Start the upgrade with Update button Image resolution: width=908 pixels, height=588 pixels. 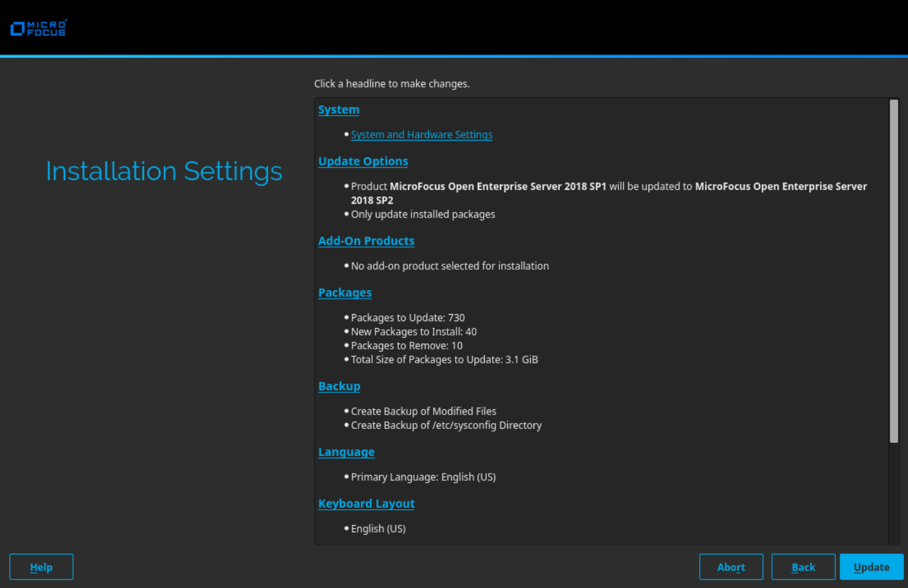tap(871, 567)
